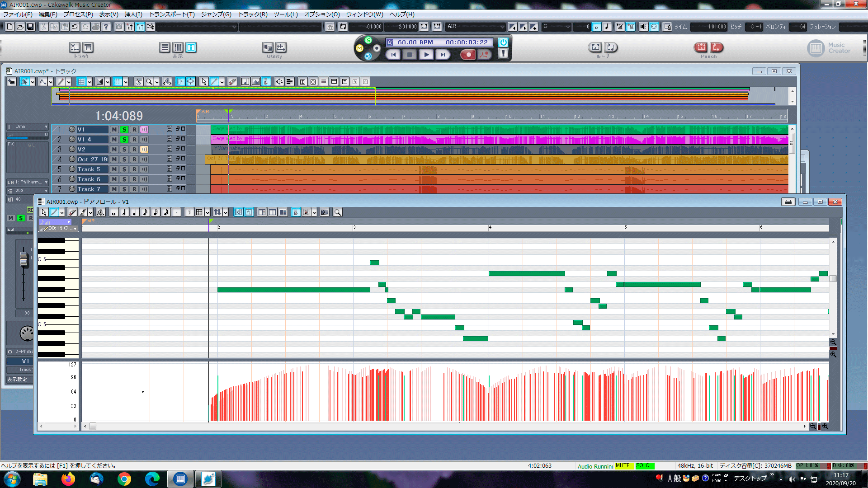Click the magnifier zoom tool in piano roll
Image resolution: width=868 pixels, height=488 pixels.
click(337, 212)
